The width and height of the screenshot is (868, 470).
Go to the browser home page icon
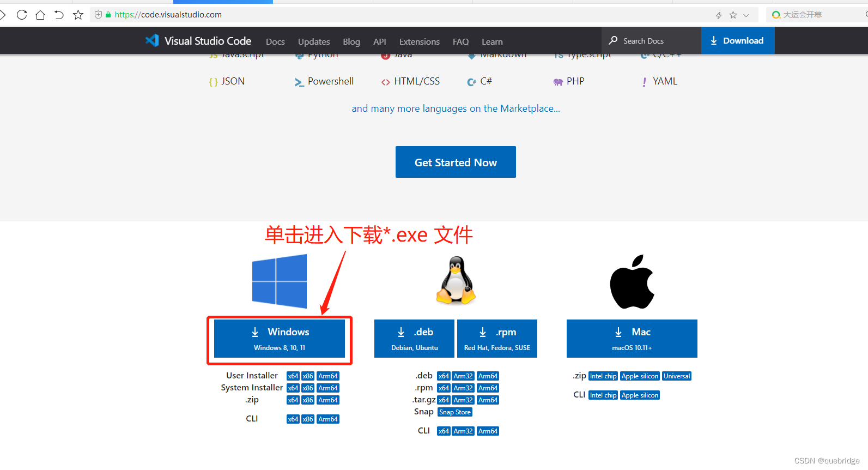pos(40,15)
